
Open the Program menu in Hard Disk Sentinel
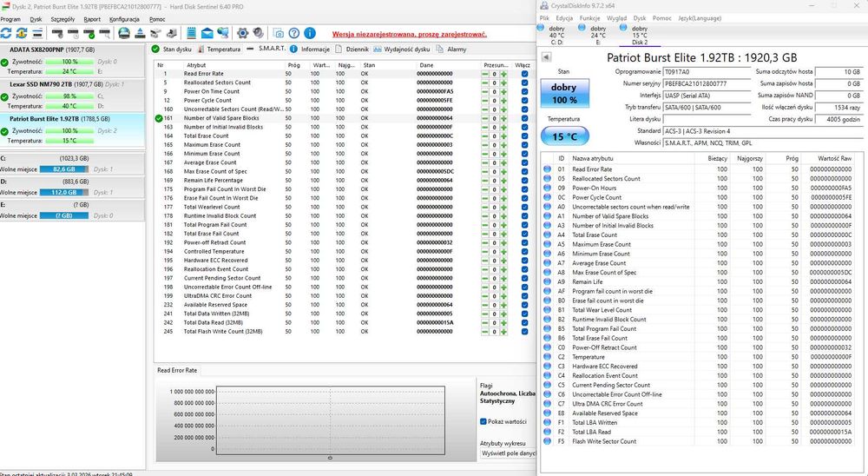10,19
